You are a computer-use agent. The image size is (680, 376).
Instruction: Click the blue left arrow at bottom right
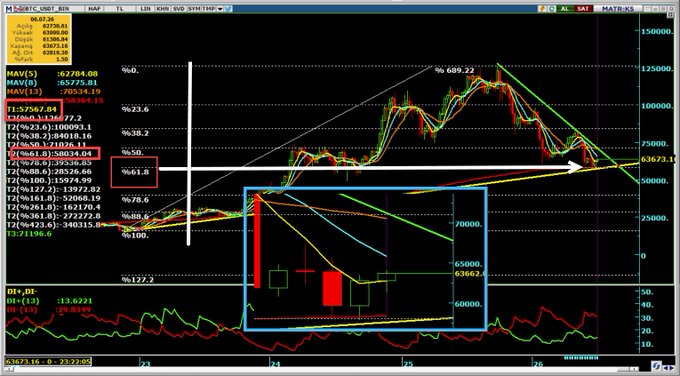tap(665, 368)
